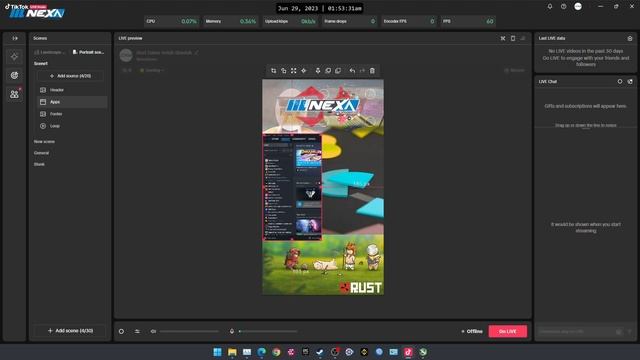
Task: Mute the microphone icon
Action: point(231,331)
